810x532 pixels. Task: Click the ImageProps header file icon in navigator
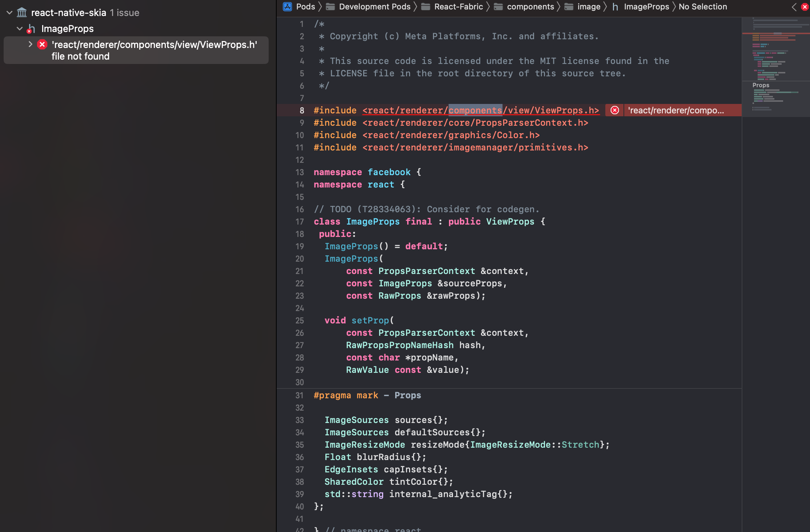point(31,29)
